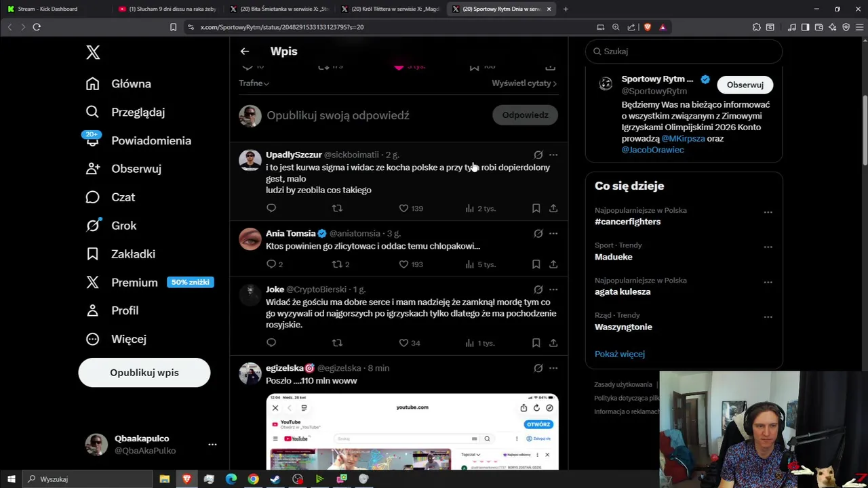Open Steam from the Windows taskbar
The height and width of the screenshot is (488, 868).
pos(275,479)
